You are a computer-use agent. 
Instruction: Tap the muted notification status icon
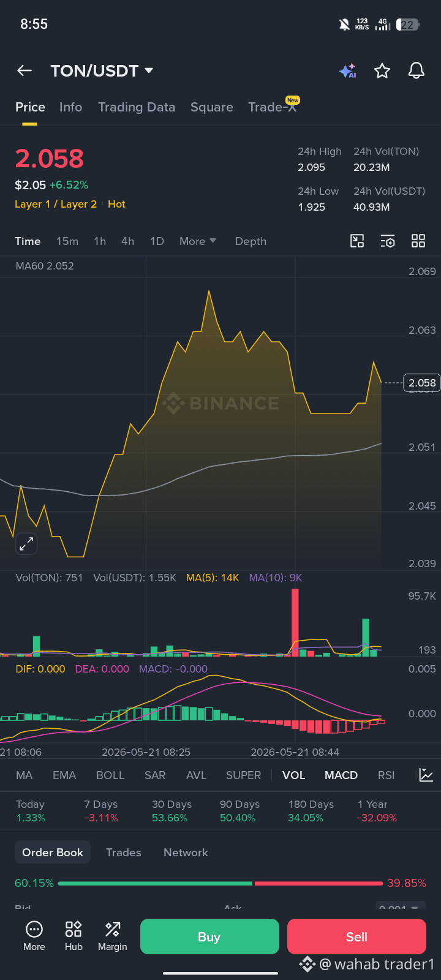click(x=344, y=24)
